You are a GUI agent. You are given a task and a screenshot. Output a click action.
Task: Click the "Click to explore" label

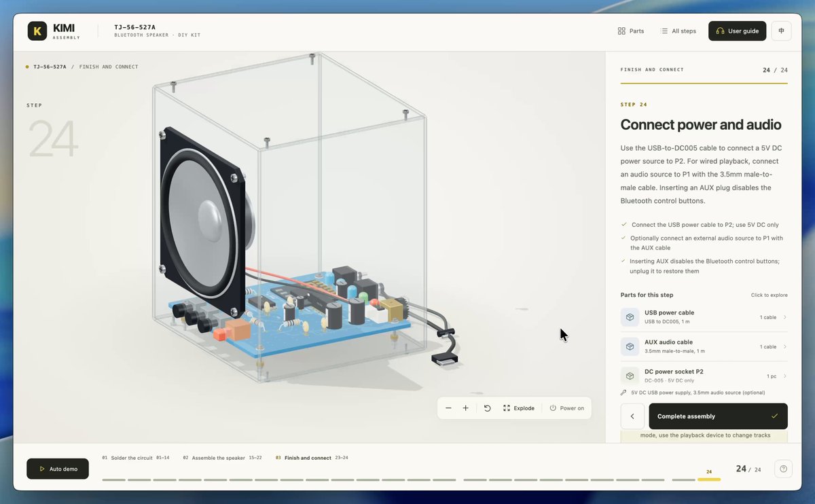[x=769, y=295]
